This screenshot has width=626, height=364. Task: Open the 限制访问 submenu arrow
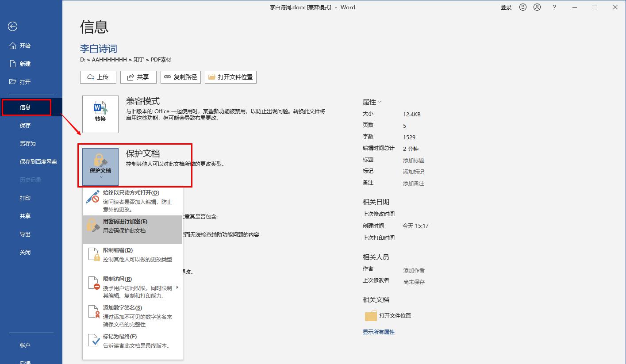coord(177,287)
